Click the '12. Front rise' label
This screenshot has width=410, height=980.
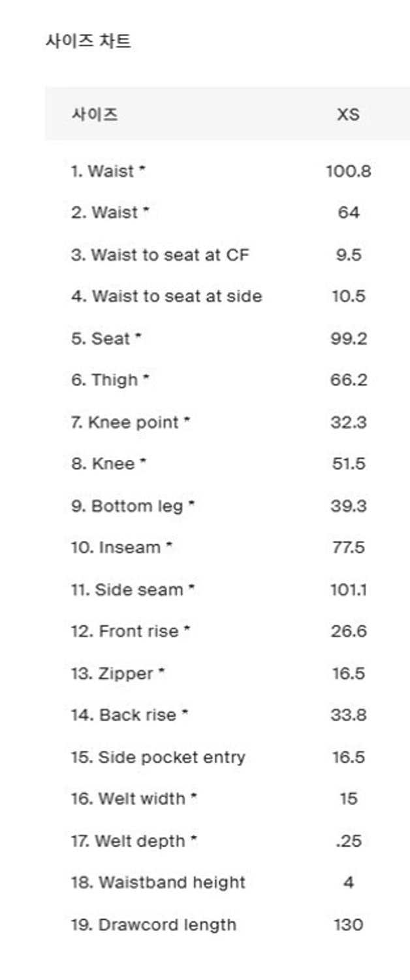[x=131, y=631]
